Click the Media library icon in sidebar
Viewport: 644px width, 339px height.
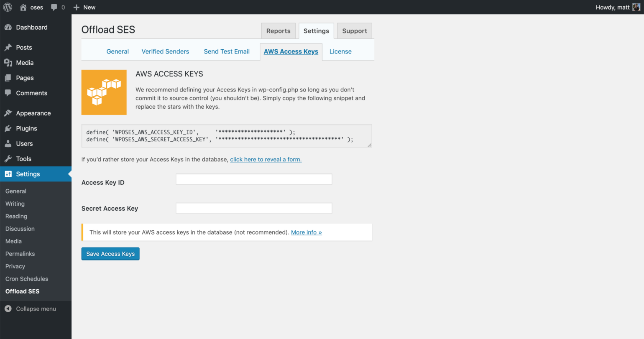click(8, 63)
